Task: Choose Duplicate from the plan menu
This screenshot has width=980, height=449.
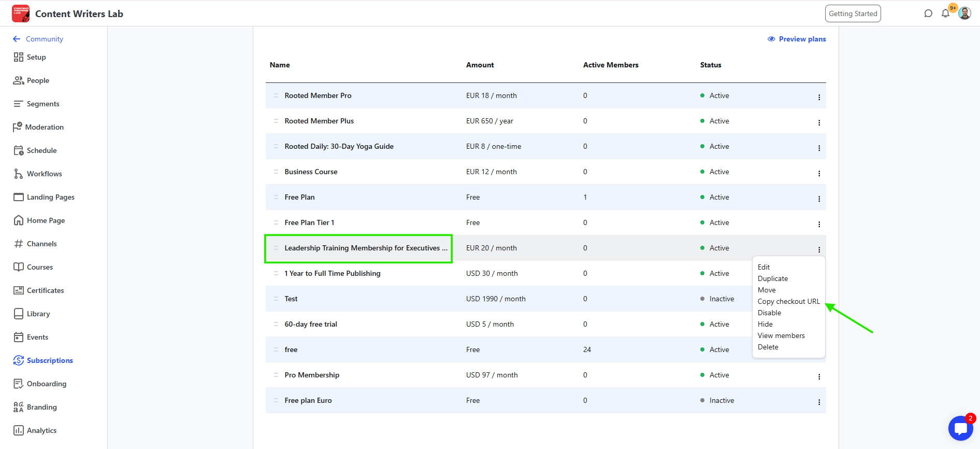Action: pyautogui.click(x=773, y=278)
